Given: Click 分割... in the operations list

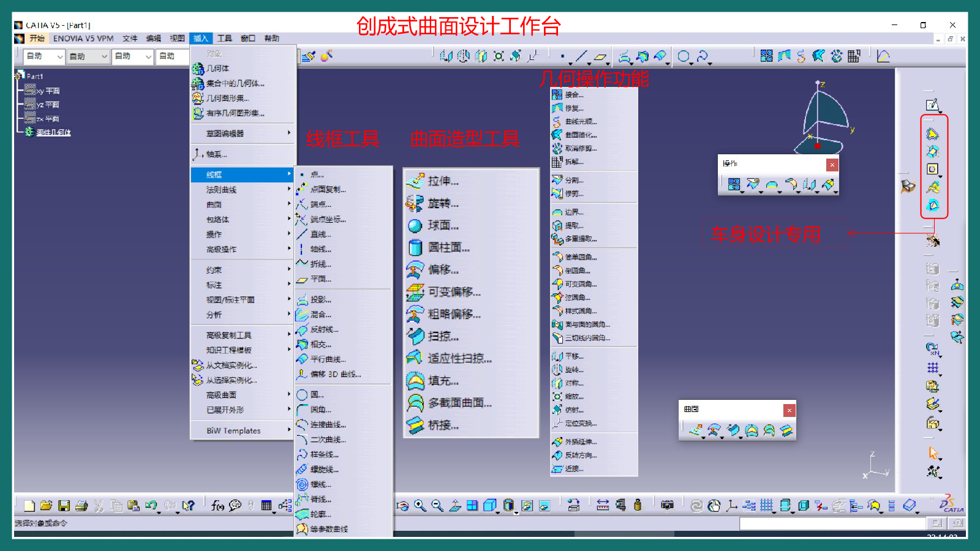Looking at the screenshot, I should point(594,181).
